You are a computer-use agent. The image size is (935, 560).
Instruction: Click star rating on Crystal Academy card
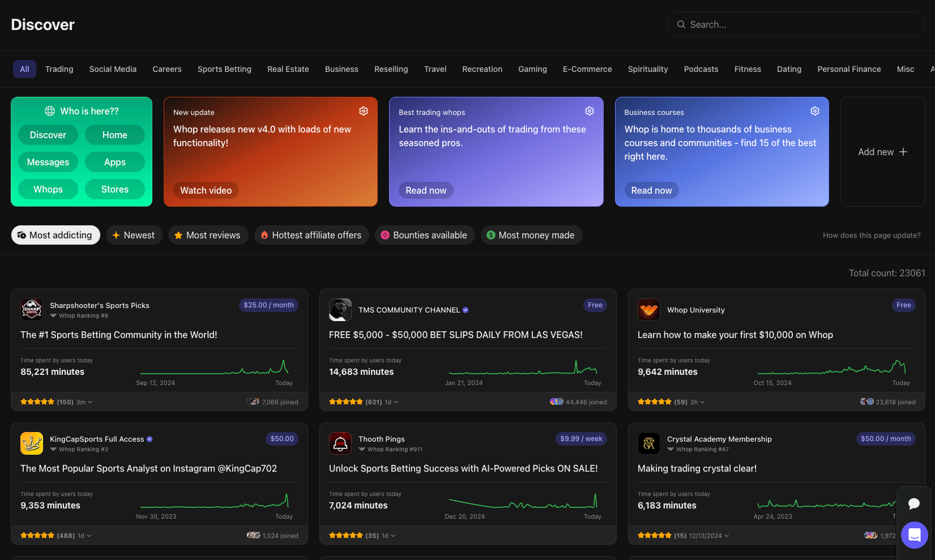(655, 536)
